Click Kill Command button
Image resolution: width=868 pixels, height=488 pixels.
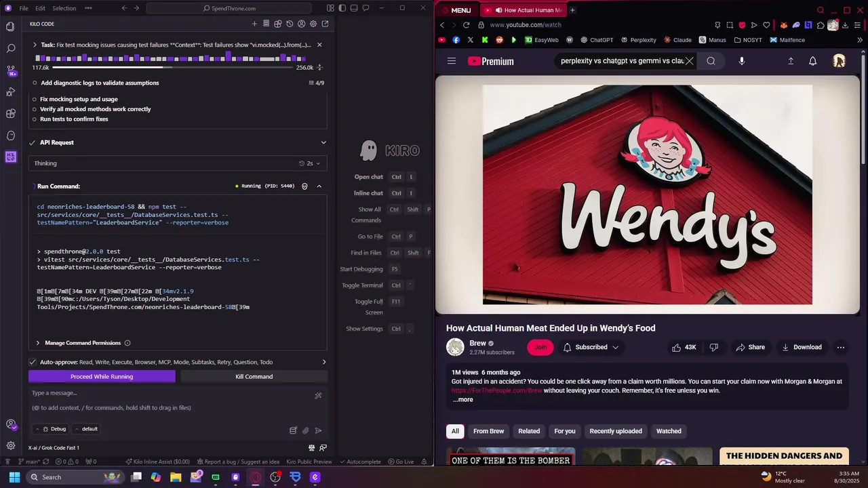[254, 377]
